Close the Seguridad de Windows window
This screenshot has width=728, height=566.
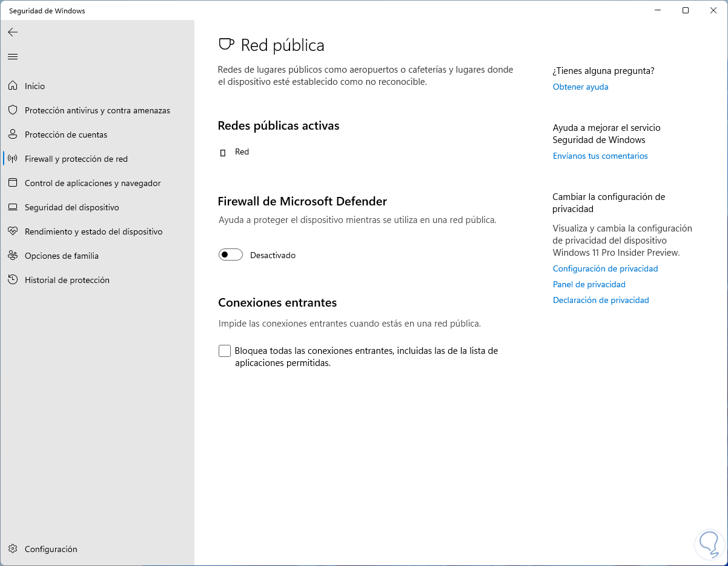pyautogui.click(x=713, y=10)
